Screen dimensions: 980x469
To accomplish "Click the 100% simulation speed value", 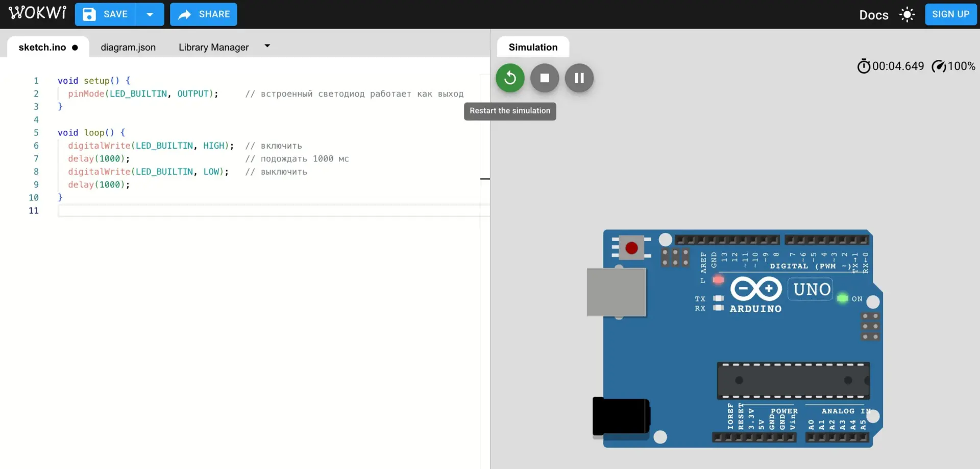I will tap(962, 66).
